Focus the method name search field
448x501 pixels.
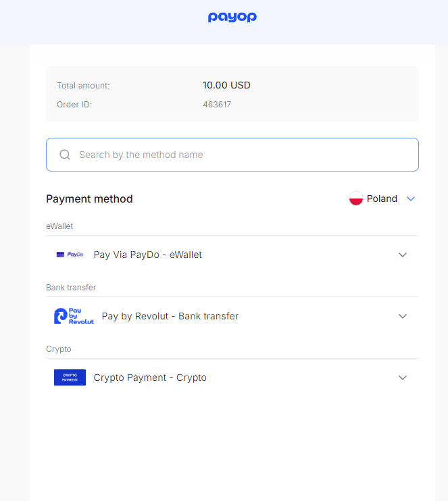click(x=232, y=155)
